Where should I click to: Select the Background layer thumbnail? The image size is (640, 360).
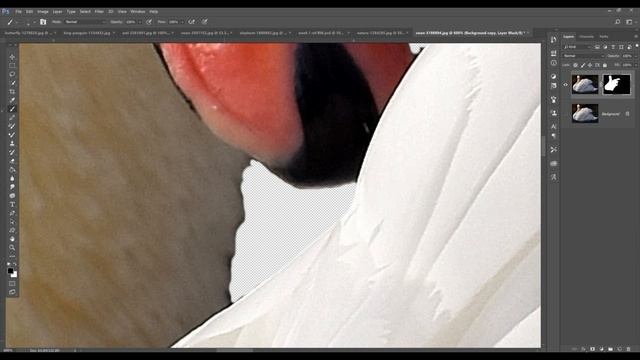click(585, 113)
